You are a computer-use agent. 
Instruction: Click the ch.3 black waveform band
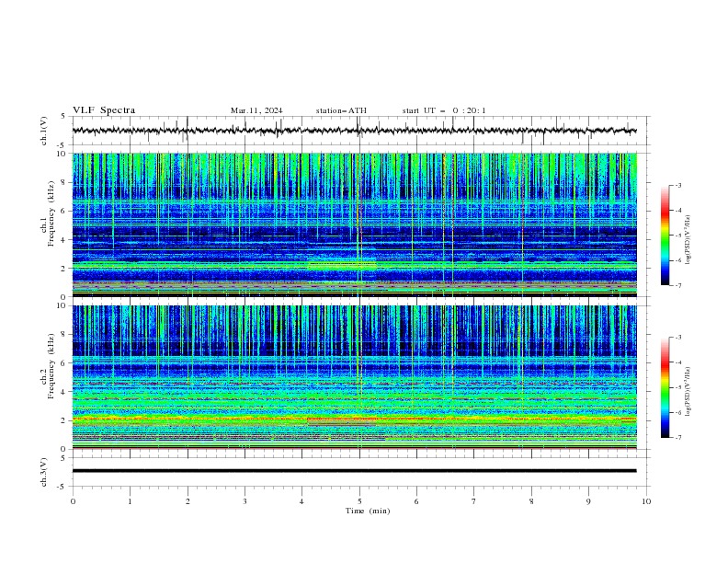354,471
